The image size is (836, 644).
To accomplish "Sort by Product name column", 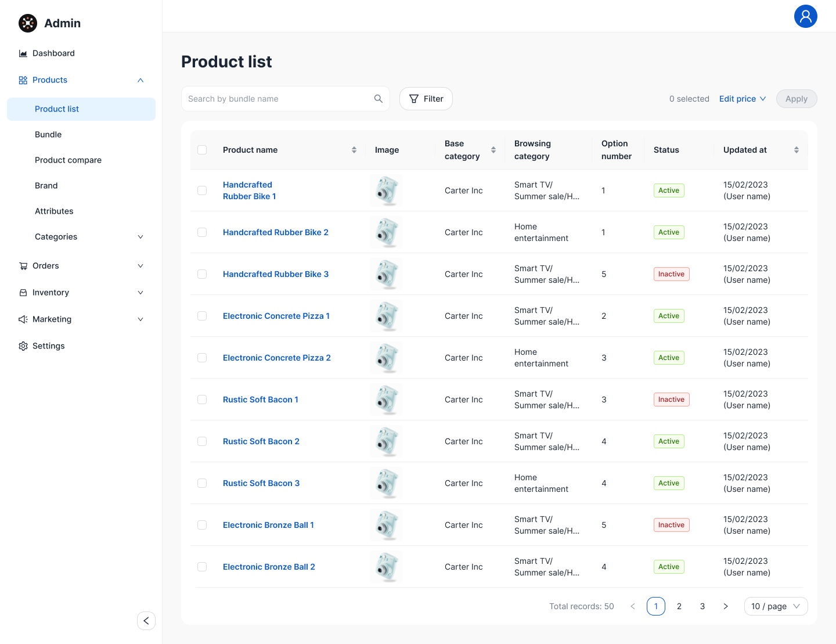I will tap(354, 150).
